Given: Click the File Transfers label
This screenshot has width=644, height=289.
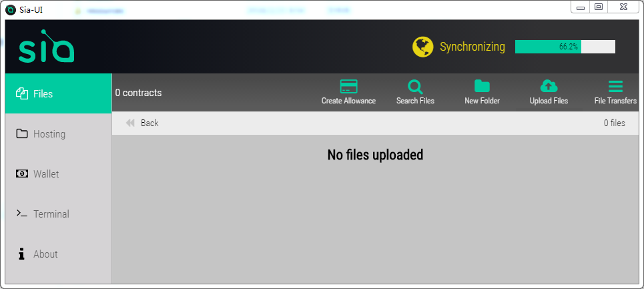Looking at the screenshot, I should point(615,101).
